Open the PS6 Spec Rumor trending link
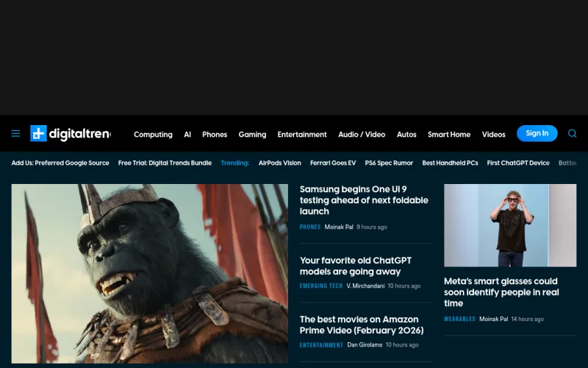 389,163
